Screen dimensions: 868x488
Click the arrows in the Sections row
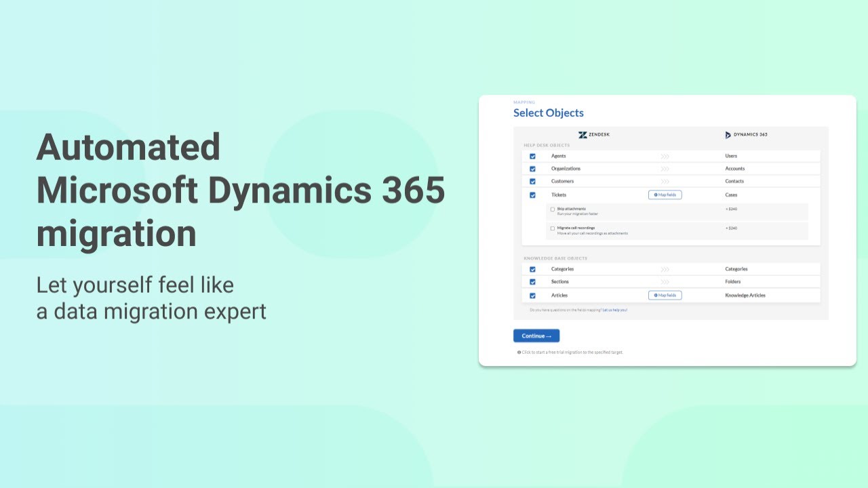click(665, 282)
